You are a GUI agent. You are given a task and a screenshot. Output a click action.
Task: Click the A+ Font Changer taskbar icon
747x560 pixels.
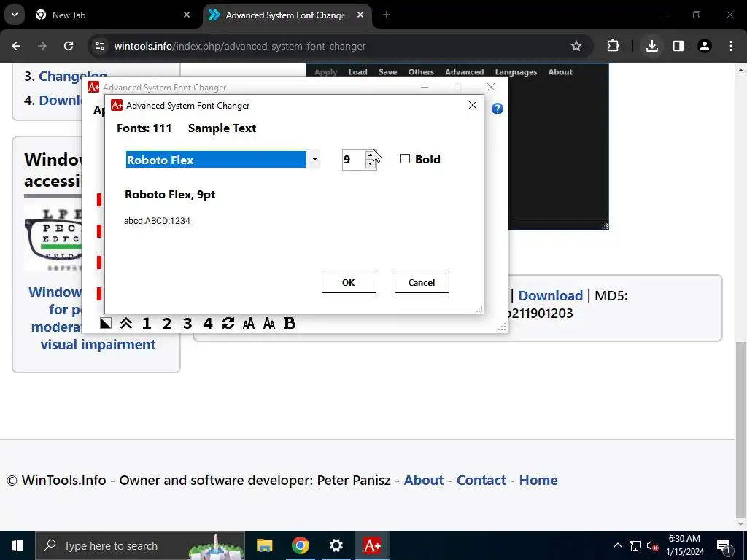click(371, 545)
